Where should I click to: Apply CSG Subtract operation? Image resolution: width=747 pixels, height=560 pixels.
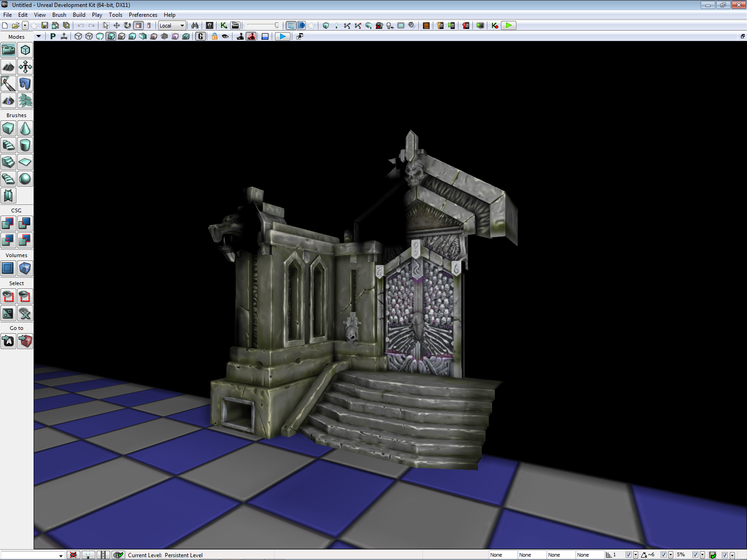(25, 224)
